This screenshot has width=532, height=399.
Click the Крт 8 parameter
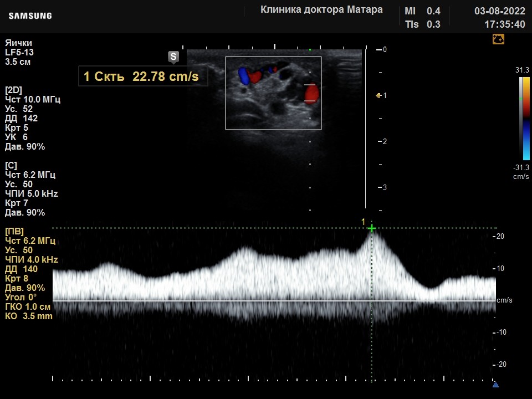(17, 279)
